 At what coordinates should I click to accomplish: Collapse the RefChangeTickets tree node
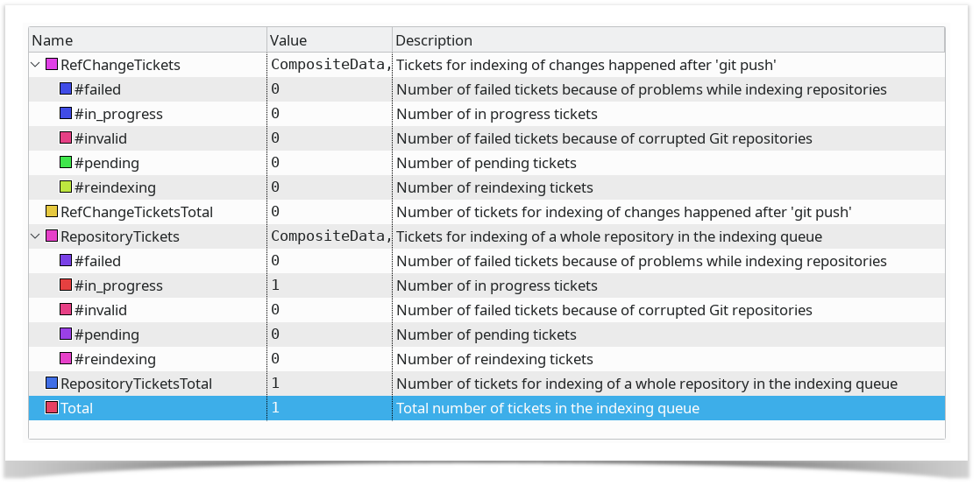coord(36,64)
